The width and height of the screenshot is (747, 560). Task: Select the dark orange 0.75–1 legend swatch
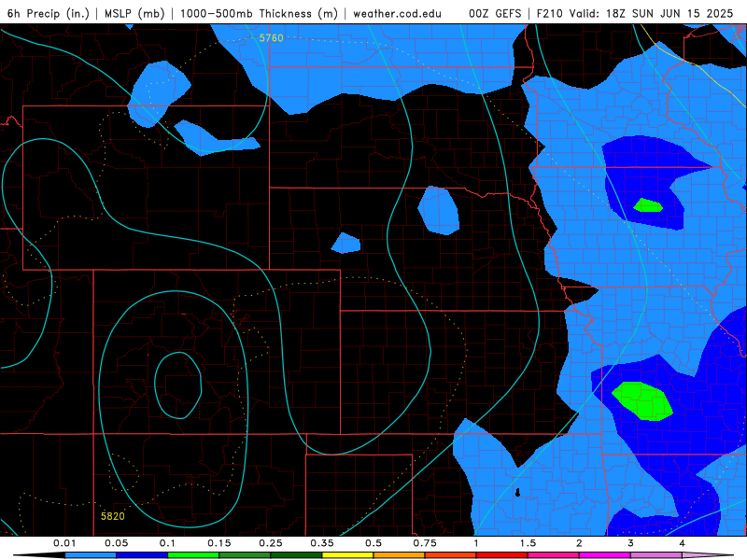451,555
